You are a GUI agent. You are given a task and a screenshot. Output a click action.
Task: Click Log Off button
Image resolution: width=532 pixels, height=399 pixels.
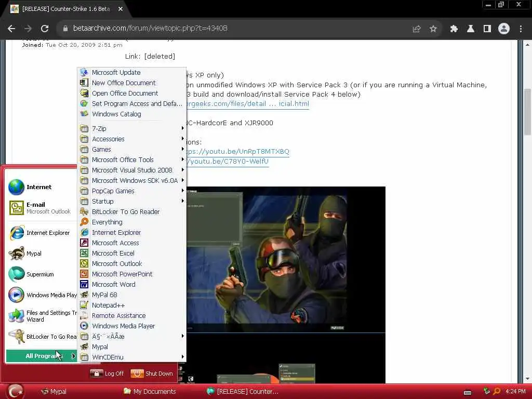click(107, 373)
